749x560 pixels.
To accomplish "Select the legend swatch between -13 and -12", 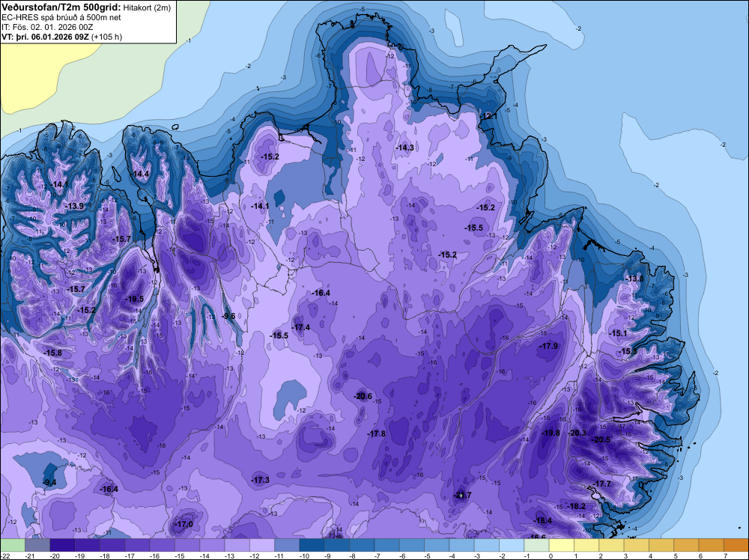I will [237, 545].
